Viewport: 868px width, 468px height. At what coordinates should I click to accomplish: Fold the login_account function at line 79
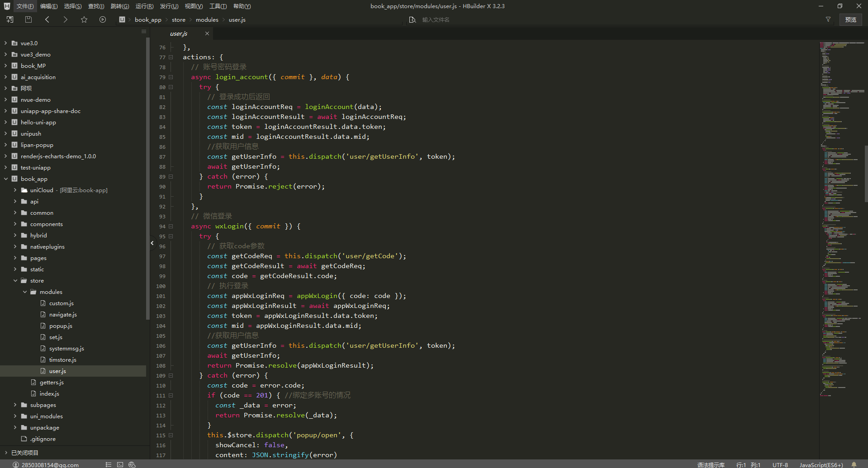pos(171,77)
